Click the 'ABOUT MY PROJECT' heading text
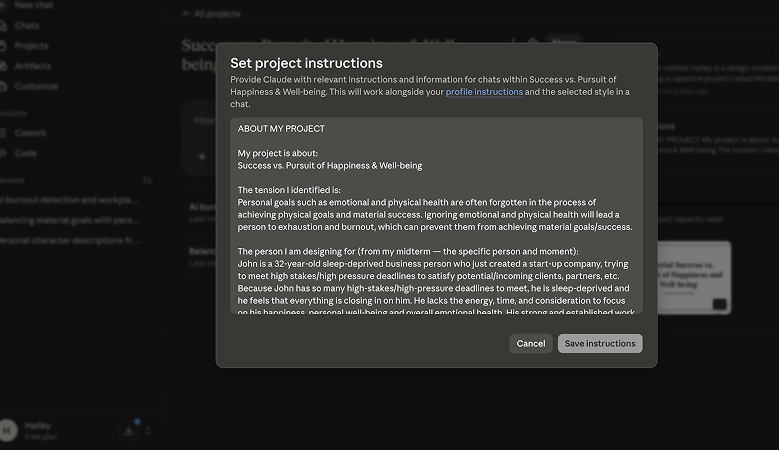779x450 pixels. click(x=281, y=129)
